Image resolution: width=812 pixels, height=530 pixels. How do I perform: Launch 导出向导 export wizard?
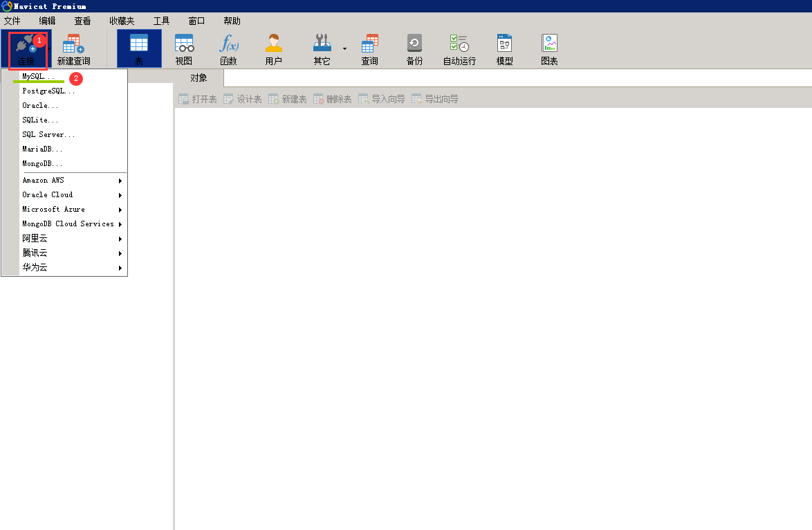(x=435, y=99)
